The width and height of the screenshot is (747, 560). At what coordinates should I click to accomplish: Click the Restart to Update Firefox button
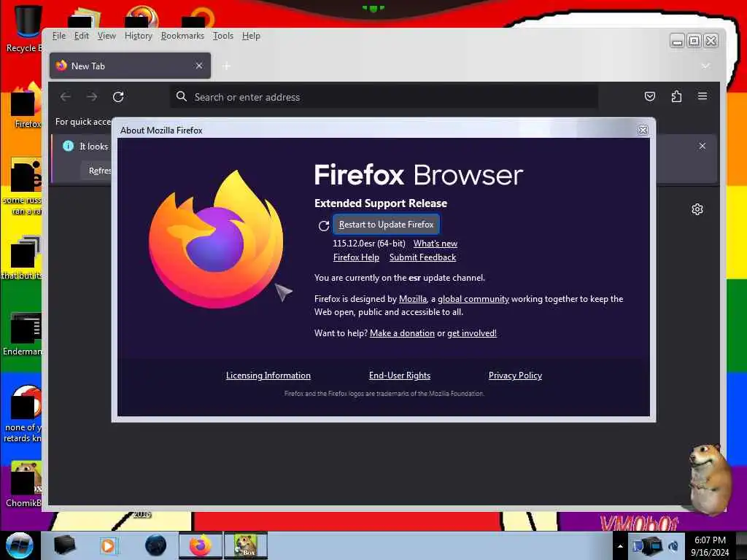coord(386,225)
